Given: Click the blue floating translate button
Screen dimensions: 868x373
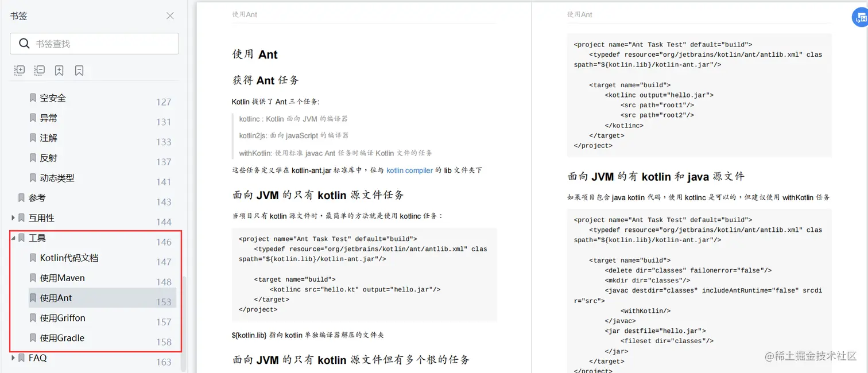Looking at the screenshot, I should click(861, 18).
